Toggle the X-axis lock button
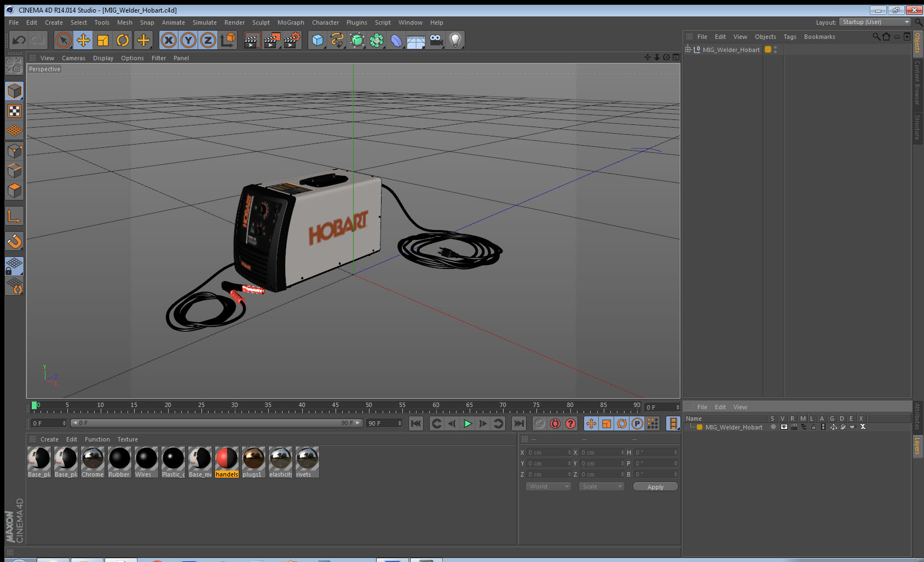The image size is (924, 562). [x=169, y=40]
